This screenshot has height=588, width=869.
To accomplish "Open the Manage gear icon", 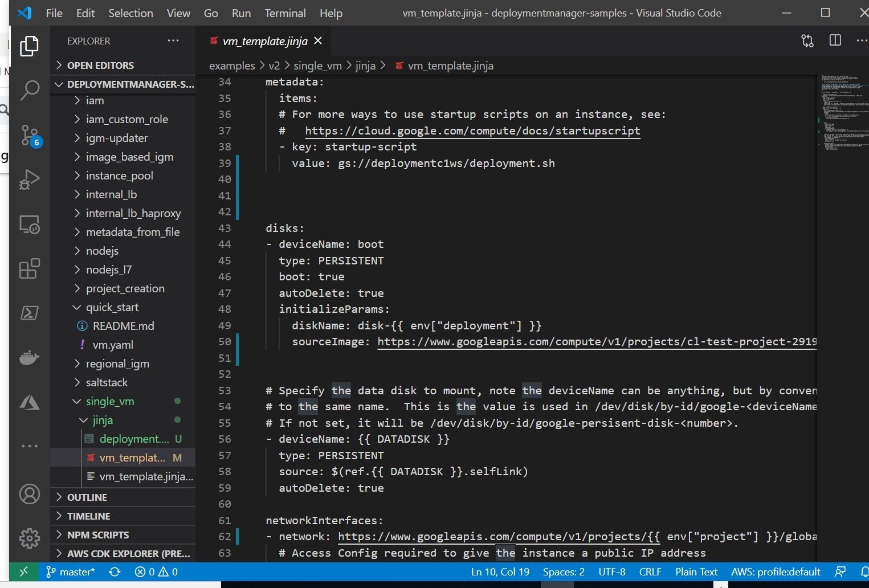I will click(30, 538).
